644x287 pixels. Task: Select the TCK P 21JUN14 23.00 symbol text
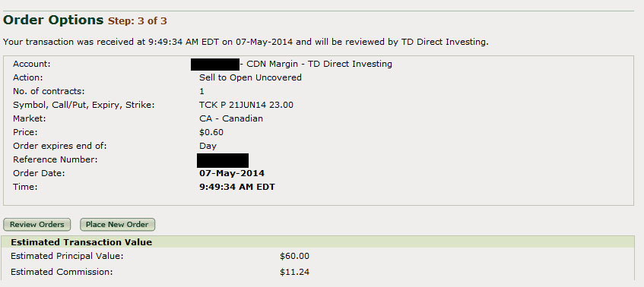coord(246,105)
